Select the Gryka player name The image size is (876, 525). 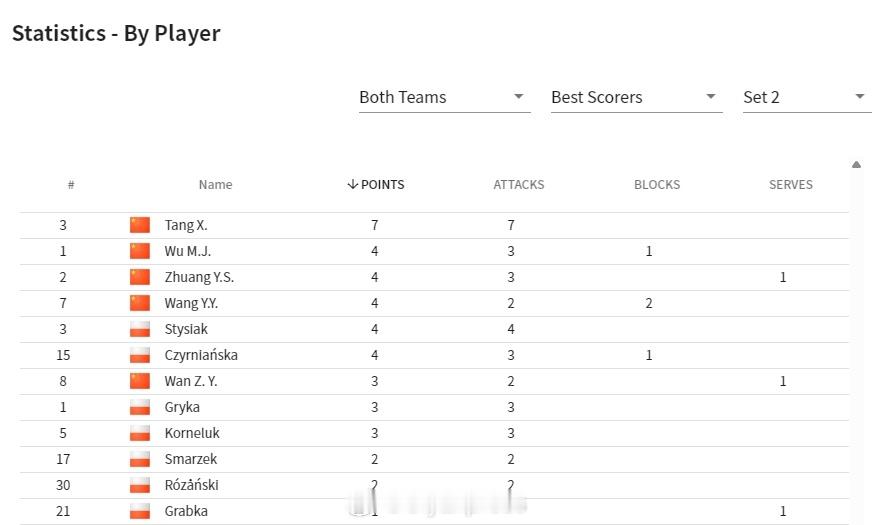coord(182,407)
